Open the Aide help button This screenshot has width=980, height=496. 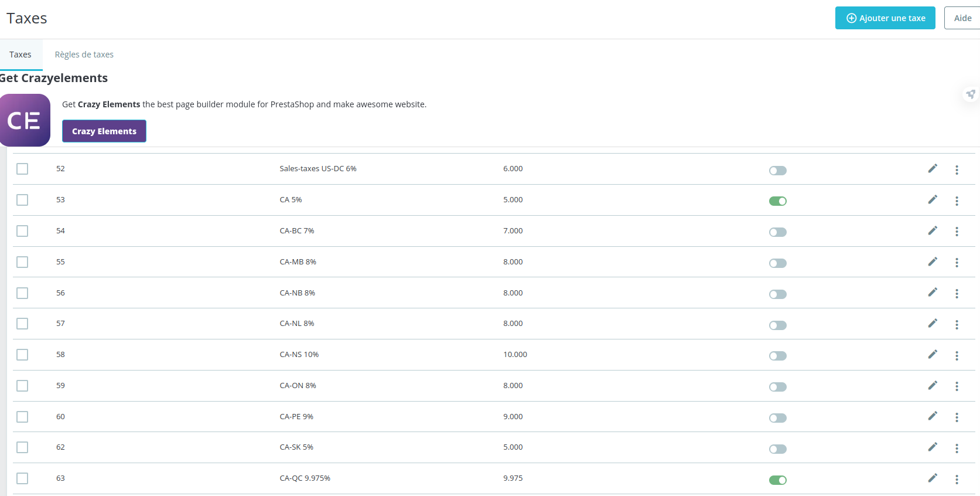point(962,18)
